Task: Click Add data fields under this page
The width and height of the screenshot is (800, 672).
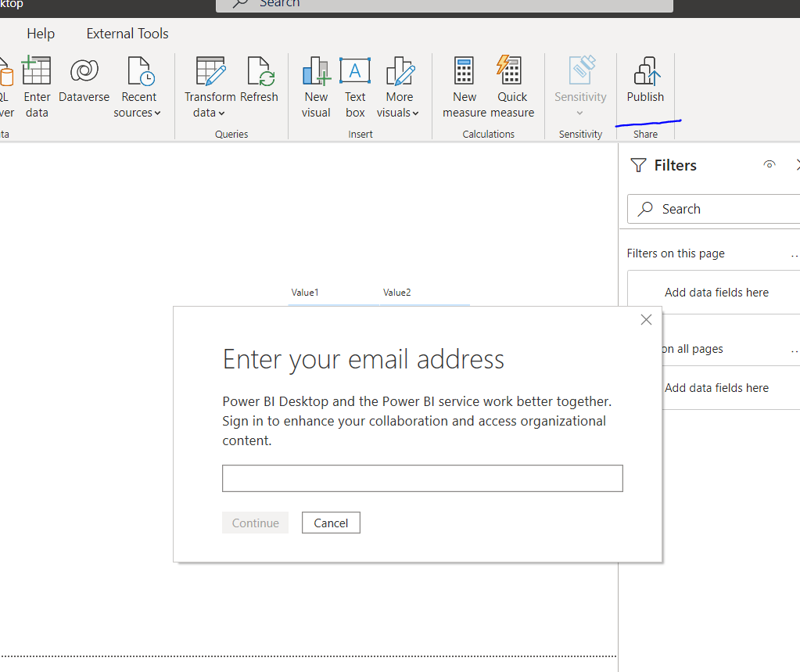Action: pyautogui.click(x=716, y=293)
